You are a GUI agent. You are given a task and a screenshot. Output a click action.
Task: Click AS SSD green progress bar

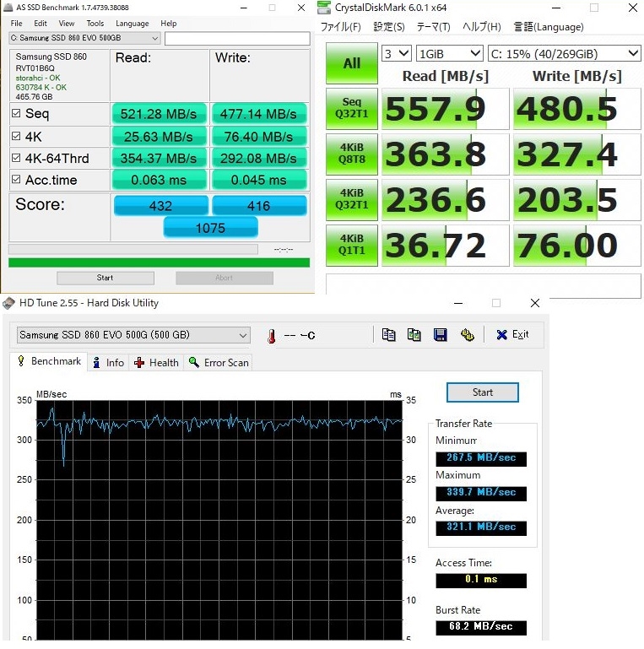pyautogui.click(x=159, y=262)
